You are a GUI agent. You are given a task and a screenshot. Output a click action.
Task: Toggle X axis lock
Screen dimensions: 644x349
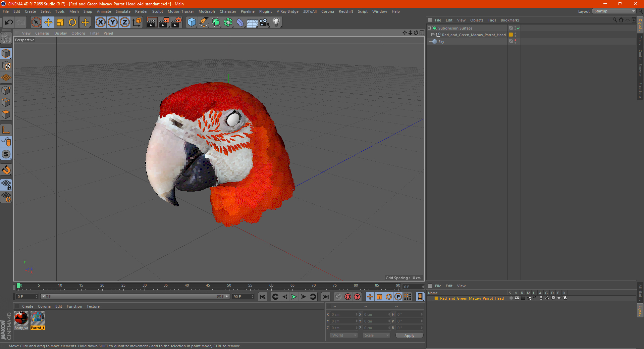[x=100, y=22]
